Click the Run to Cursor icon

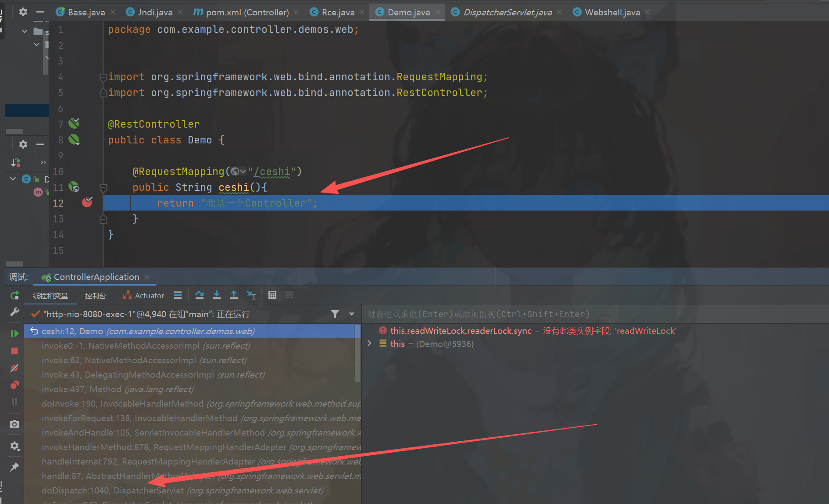251,295
